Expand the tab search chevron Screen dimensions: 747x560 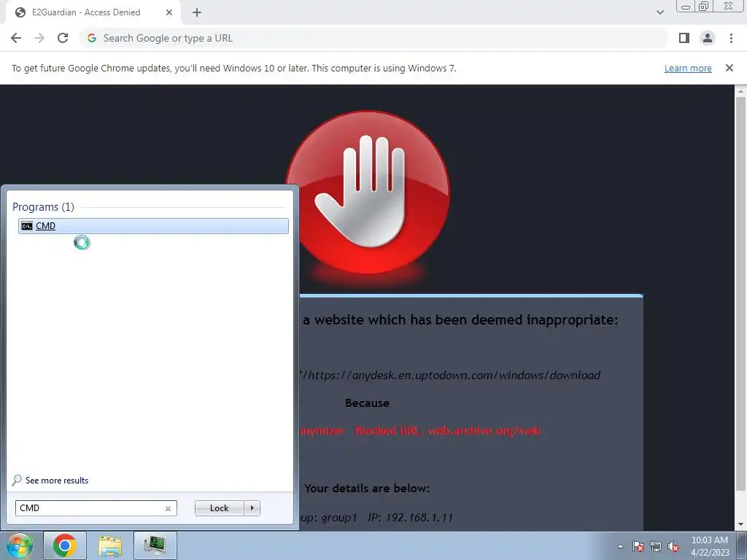tap(659, 12)
